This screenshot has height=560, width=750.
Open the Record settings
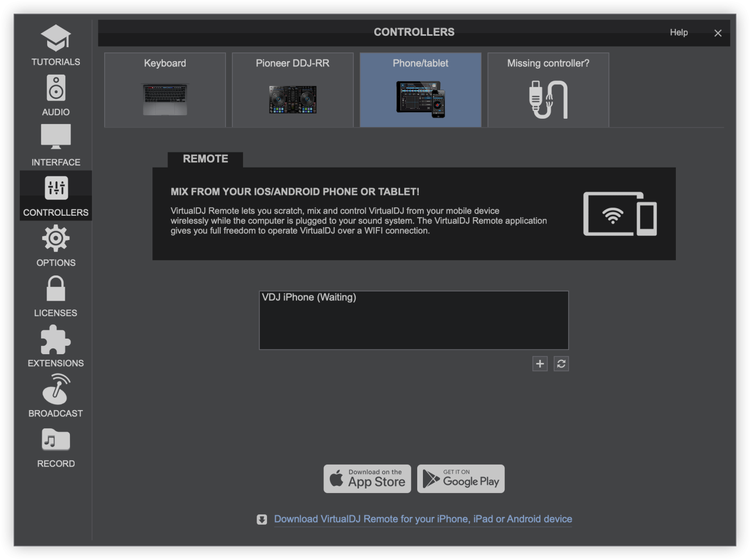[x=55, y=447]
